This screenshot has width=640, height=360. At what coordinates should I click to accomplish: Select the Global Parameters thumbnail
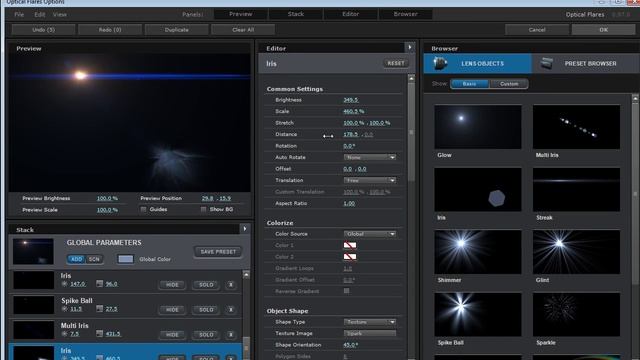(33, 251)
